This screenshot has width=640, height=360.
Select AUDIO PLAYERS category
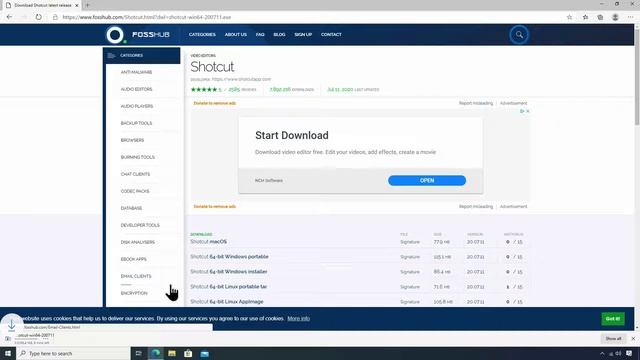137,106
